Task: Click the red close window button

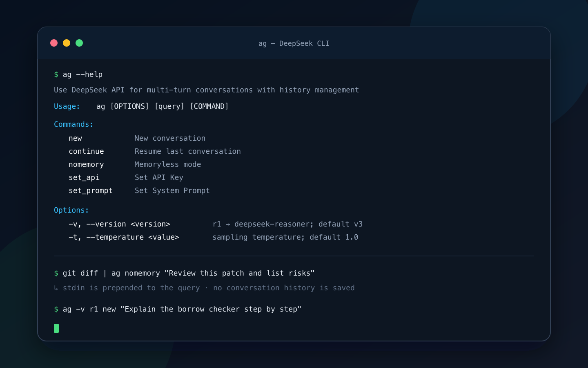Action: tap(54, 43)
